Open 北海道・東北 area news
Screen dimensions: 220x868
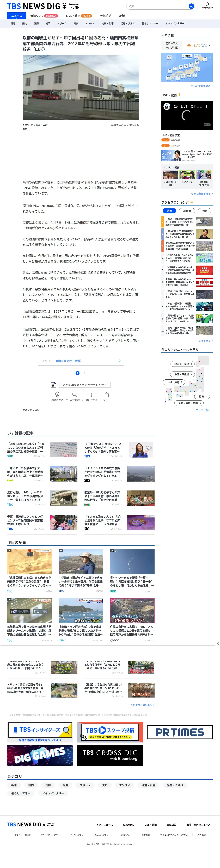click(x=183, y=364)
